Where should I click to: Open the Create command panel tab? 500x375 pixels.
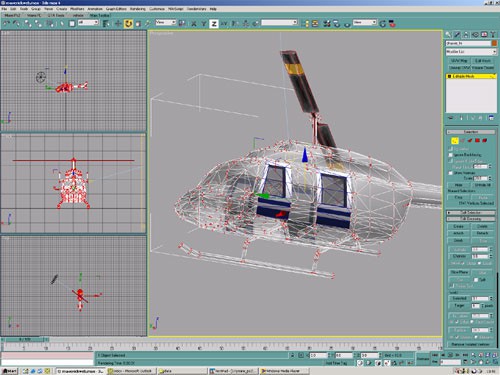448,34
